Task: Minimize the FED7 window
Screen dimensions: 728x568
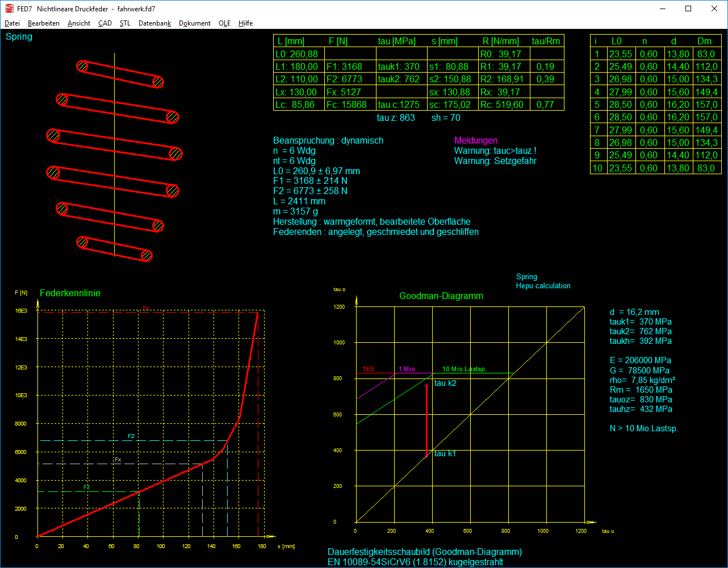Action: (662, 9)
